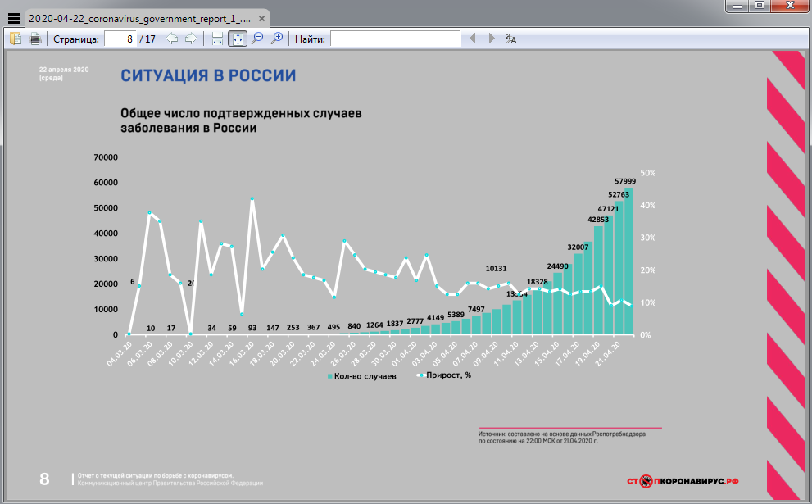The image size is (812, 504).
Task: Zoom out using the magnifier minus icon
Action: (257, 39)
